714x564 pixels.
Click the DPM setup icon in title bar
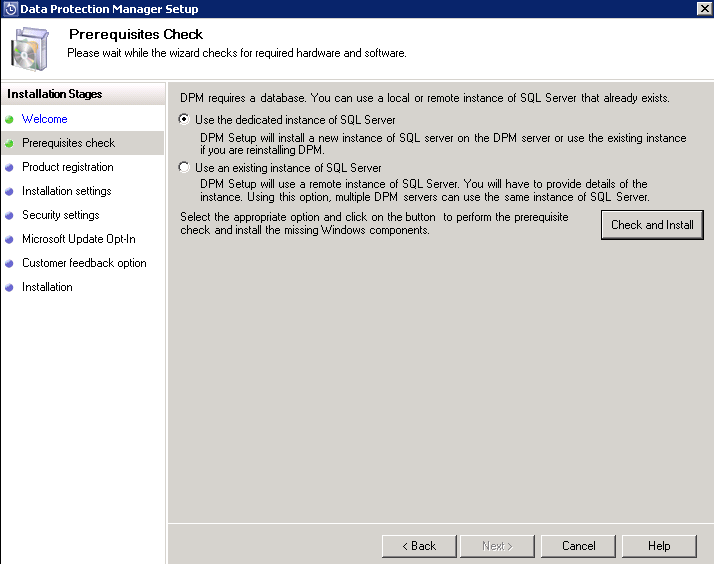click(x=10, y=9)
